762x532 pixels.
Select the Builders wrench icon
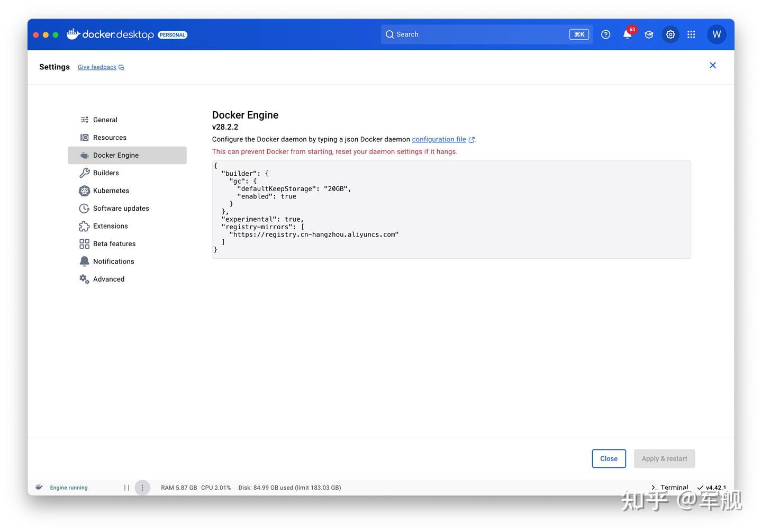84,173
